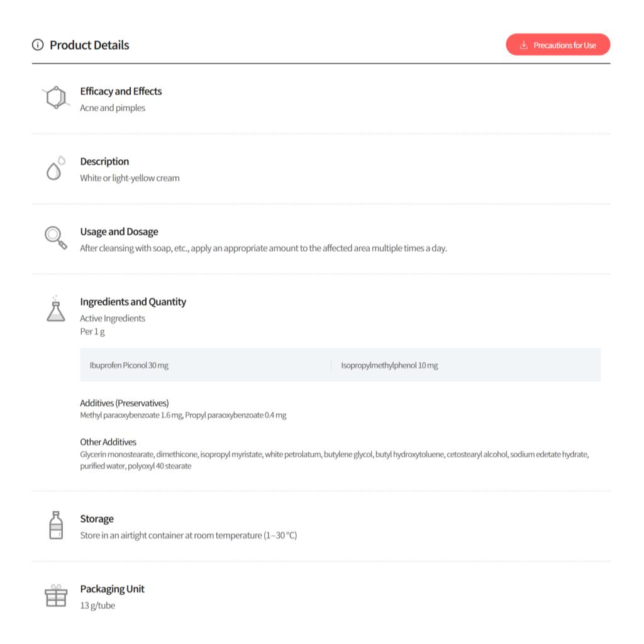The height and width of the screenshot is (644, 644).
Task: Click the Product Details heading
Action: pyautogui.click(x=89, y=45)
